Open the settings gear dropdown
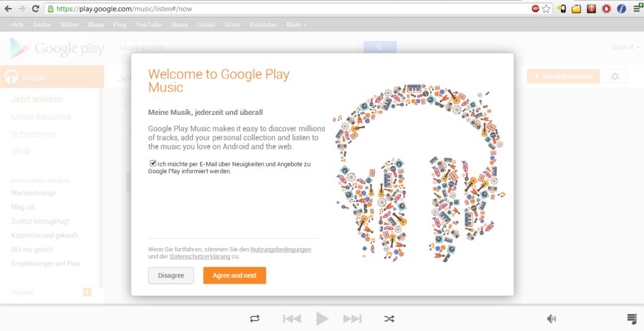Screen dimensions: 644x331 614,77
